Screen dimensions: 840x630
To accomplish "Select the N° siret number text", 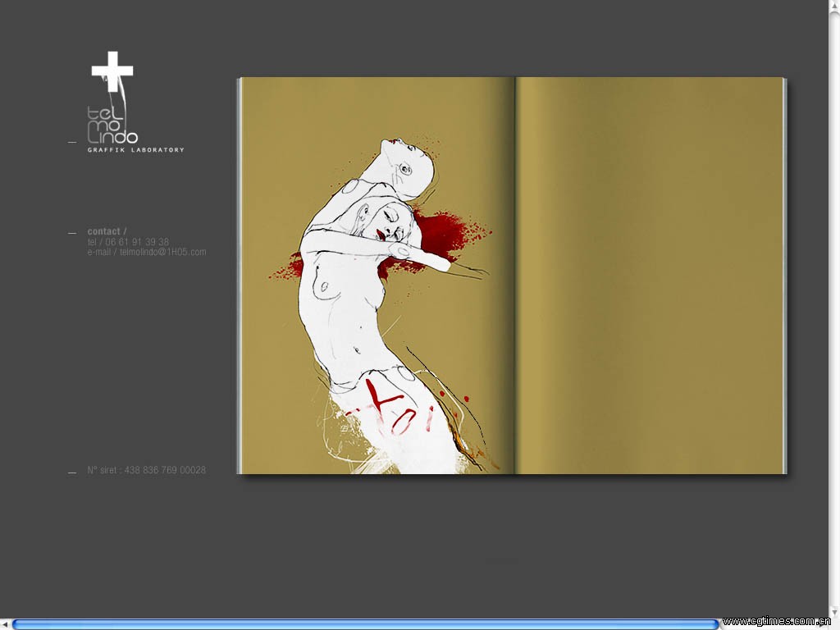I will (147, 470).
